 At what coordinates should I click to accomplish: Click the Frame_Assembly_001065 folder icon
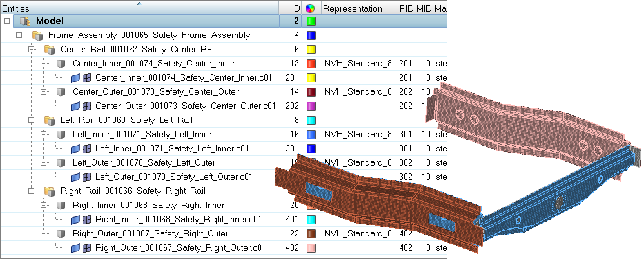(37, 35)
